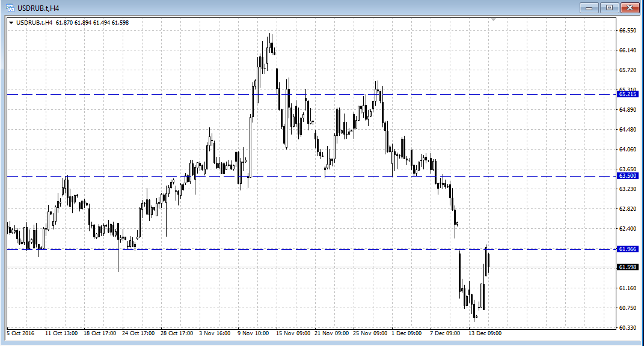Screen dimensions: 644x346
Task: Click the 15 Nov 09:00 time label
Action: 293,333
